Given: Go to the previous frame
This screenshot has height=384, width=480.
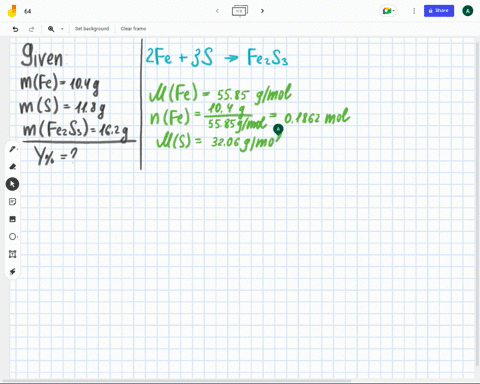Looking at the screenshot, I should tap(217, 11).
